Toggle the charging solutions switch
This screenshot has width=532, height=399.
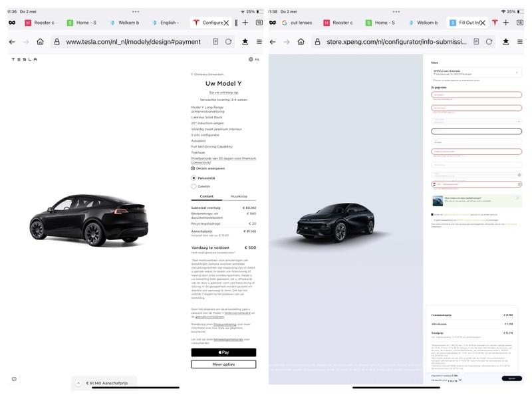pos(517,198)
